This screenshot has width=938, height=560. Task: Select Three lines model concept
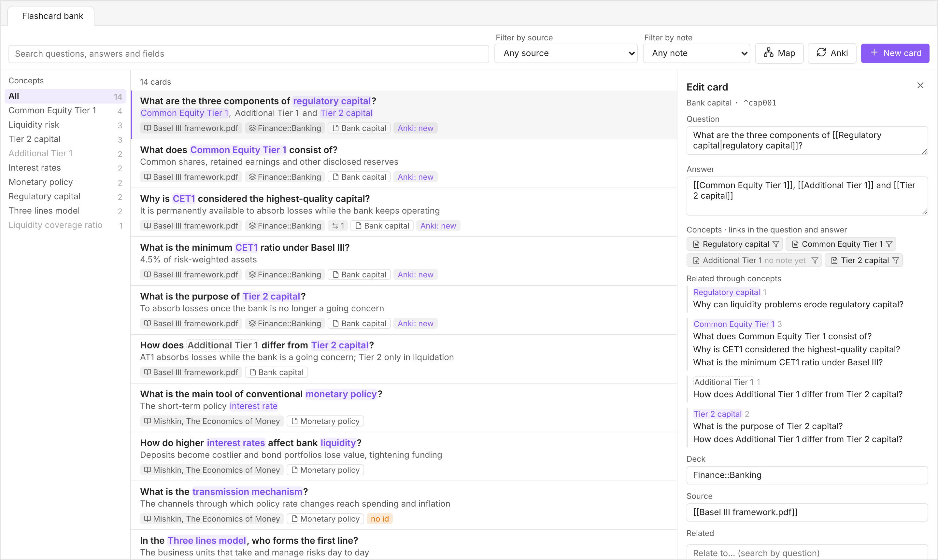click(65, 211)
